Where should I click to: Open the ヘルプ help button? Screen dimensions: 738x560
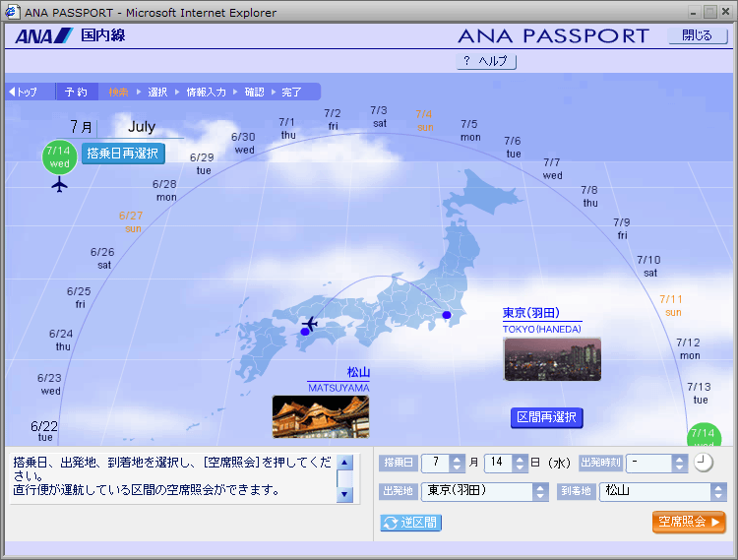pos(486,61)
